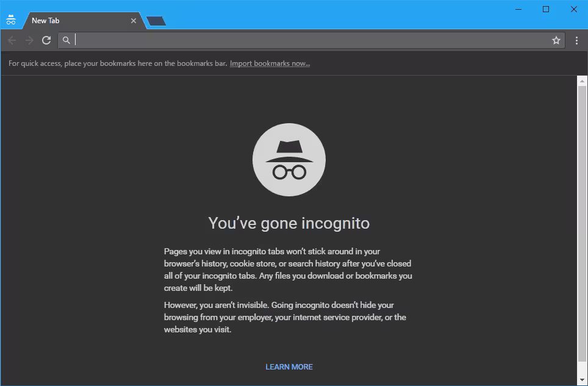Bookmark this page via the star icon
Screen dimensions: 588x386
coord(556,40)
